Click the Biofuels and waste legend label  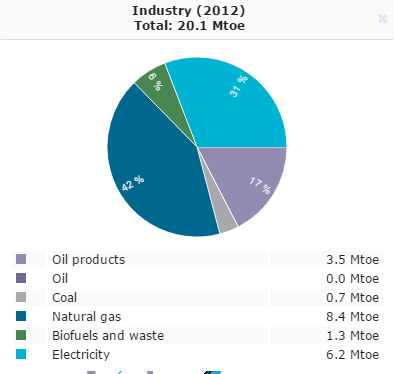point(108,335)
